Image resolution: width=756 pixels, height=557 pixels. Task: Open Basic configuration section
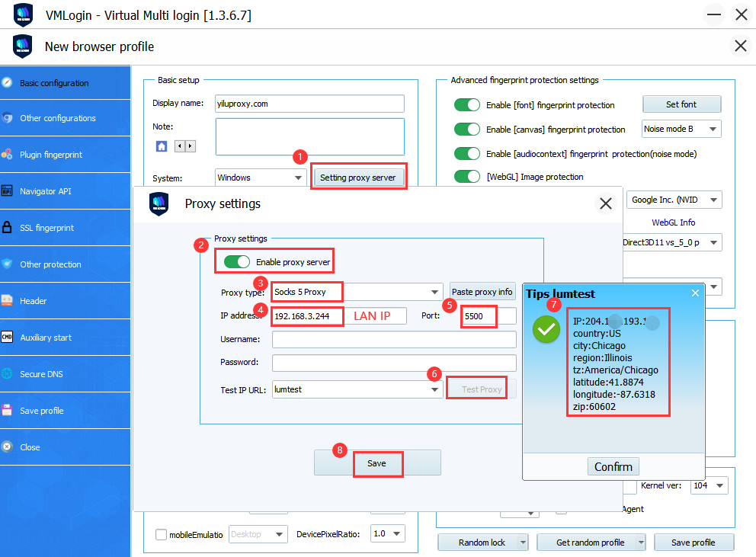pyautogui.click(x=65, y=82)
